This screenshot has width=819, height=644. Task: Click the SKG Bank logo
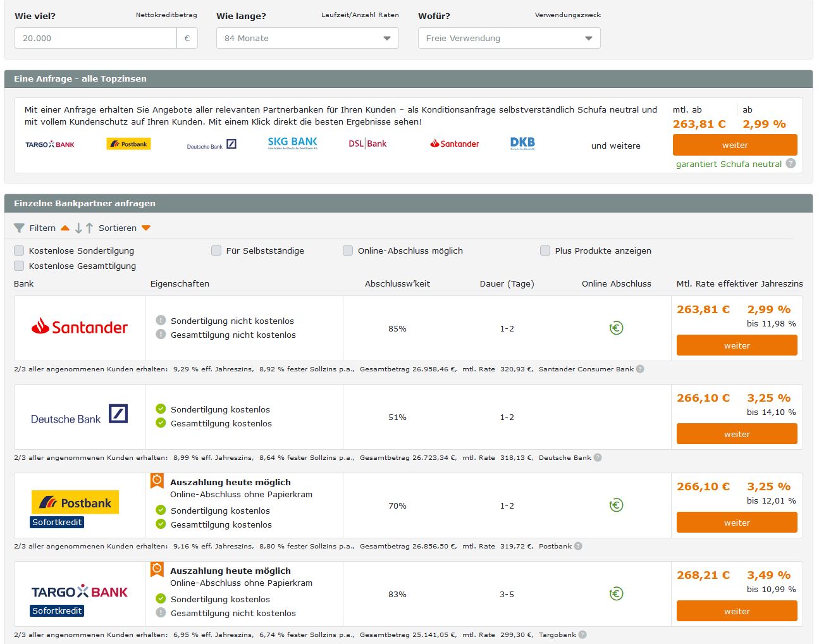(292, 144)
